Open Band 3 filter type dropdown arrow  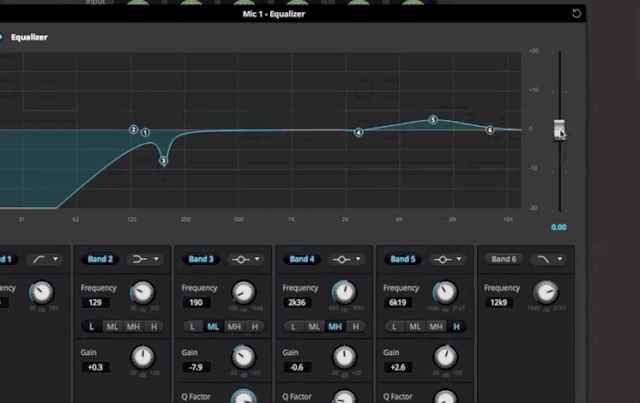click(257, 259)
